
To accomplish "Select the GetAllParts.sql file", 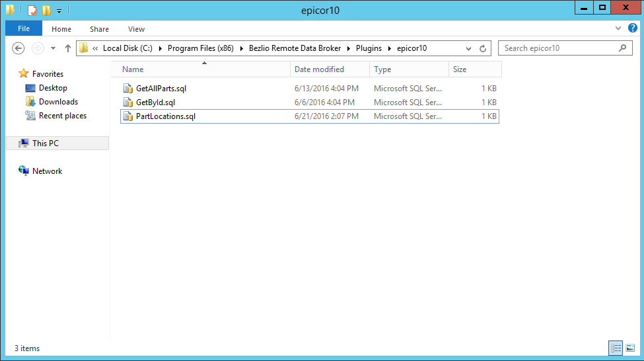I will tap(161, 89).
